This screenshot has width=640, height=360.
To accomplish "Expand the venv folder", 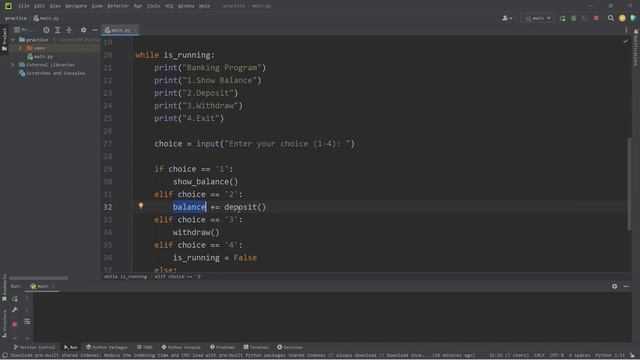I will click(20, 48).
